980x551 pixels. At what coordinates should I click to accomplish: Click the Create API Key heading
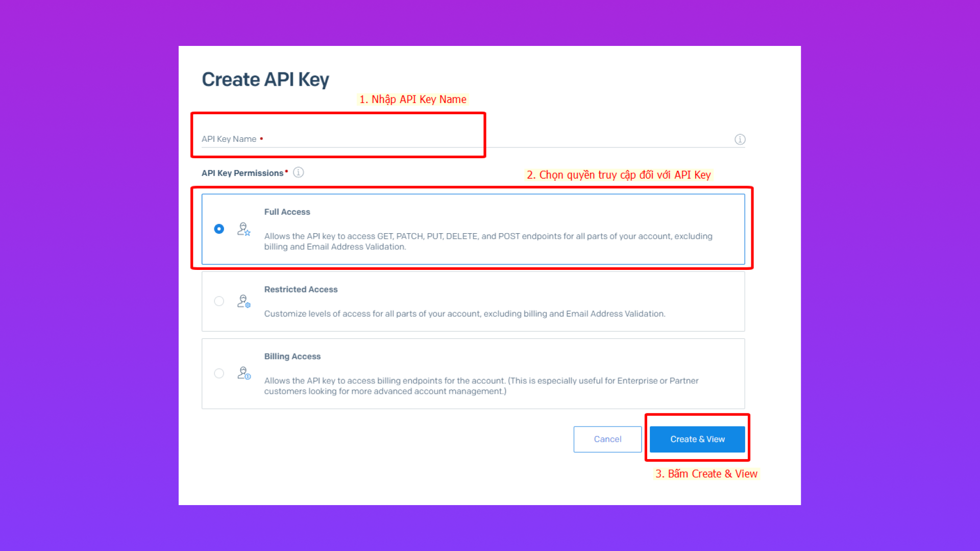pyautogui.click(x=265, y=80)
